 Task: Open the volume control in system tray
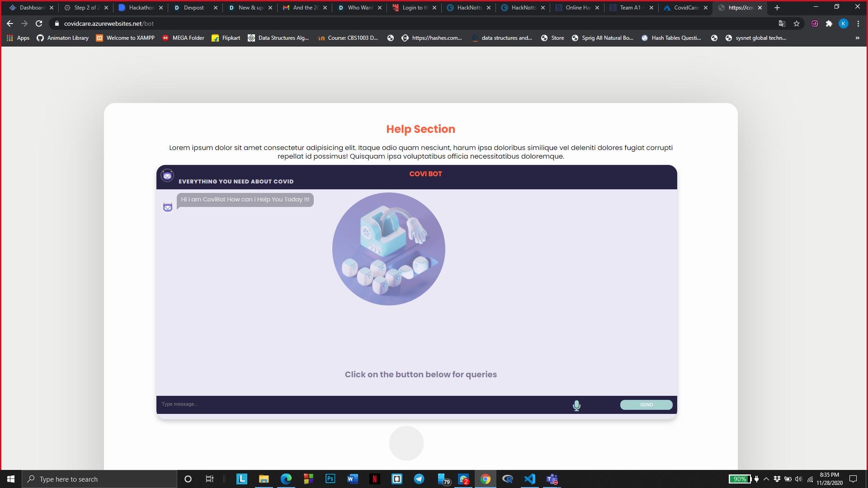798,479
